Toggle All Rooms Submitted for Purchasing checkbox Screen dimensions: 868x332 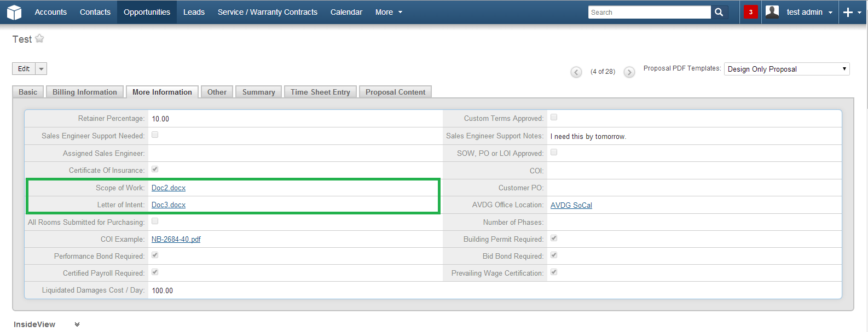(x=155, y=221)
